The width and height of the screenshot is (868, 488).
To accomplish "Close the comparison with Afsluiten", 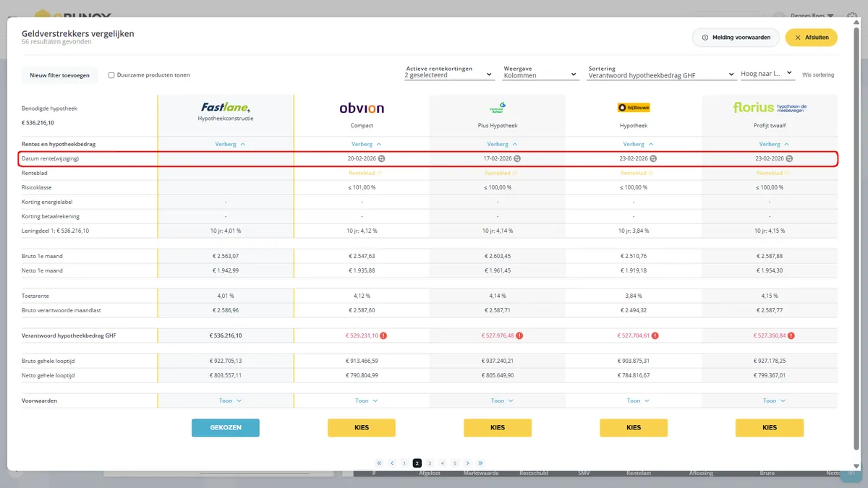I will [812, 38].
